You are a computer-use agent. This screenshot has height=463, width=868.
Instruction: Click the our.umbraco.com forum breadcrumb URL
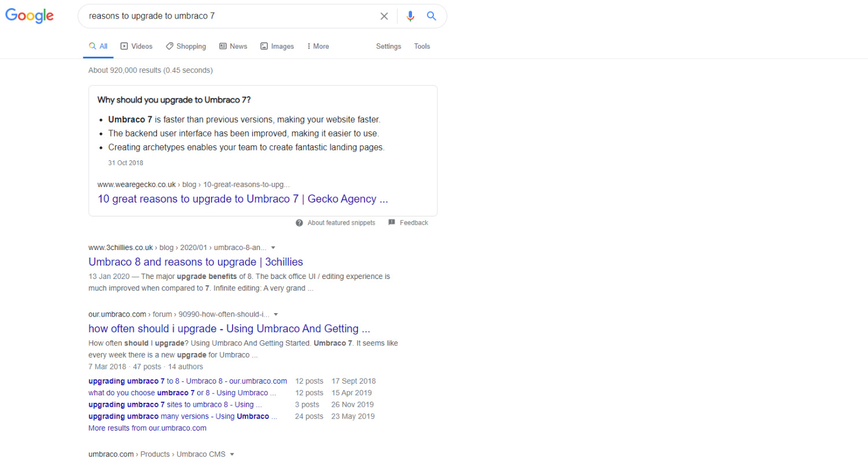pyautogui.click(x=179, y=314)
